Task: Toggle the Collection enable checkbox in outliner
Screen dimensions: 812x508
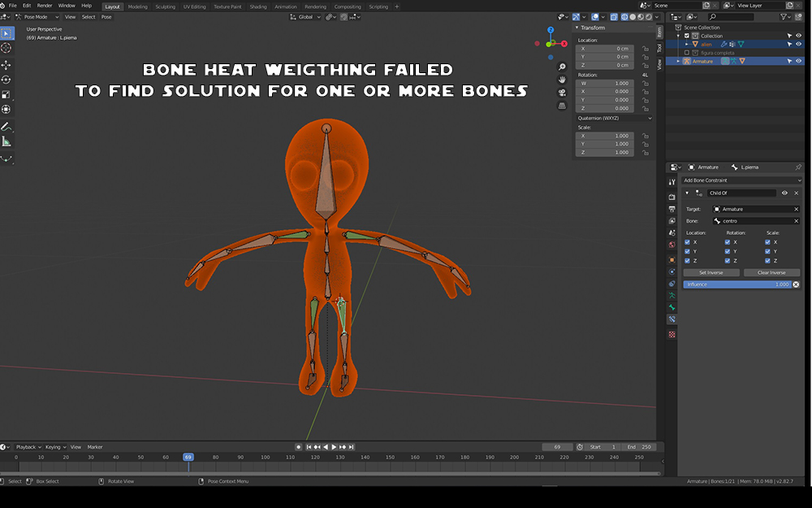Action: pos(687,36)
